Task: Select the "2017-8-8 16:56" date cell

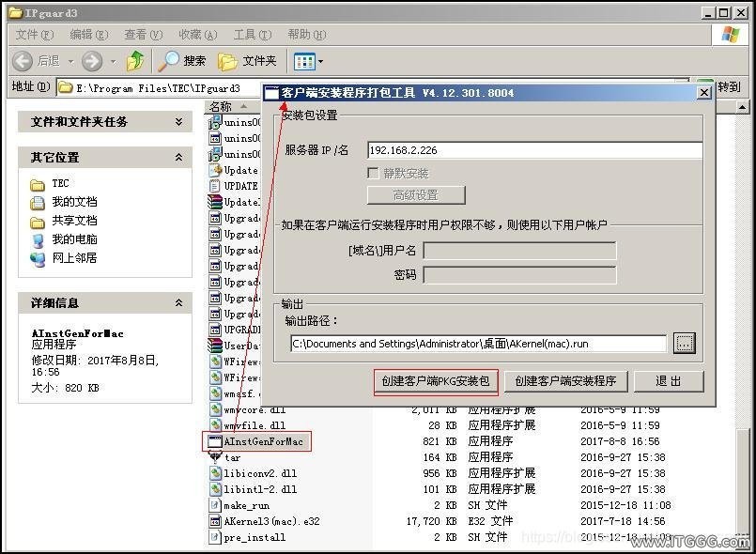Action: [x=620, y=441]
